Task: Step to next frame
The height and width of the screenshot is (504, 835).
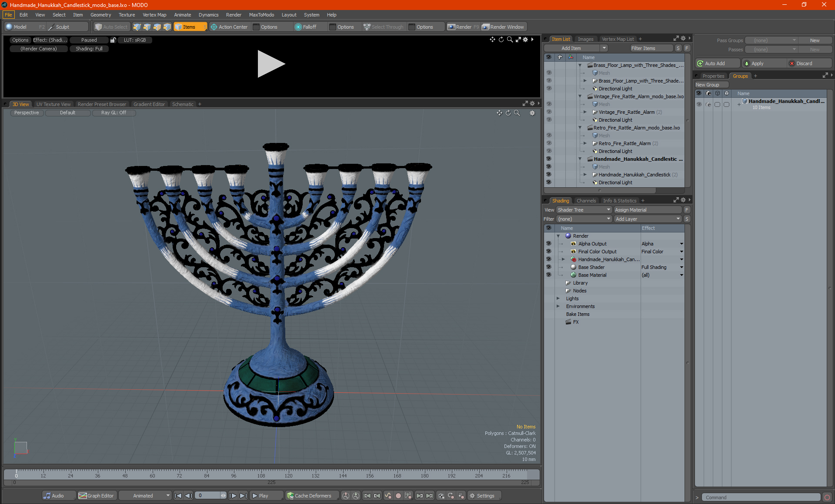Action: 233,496
